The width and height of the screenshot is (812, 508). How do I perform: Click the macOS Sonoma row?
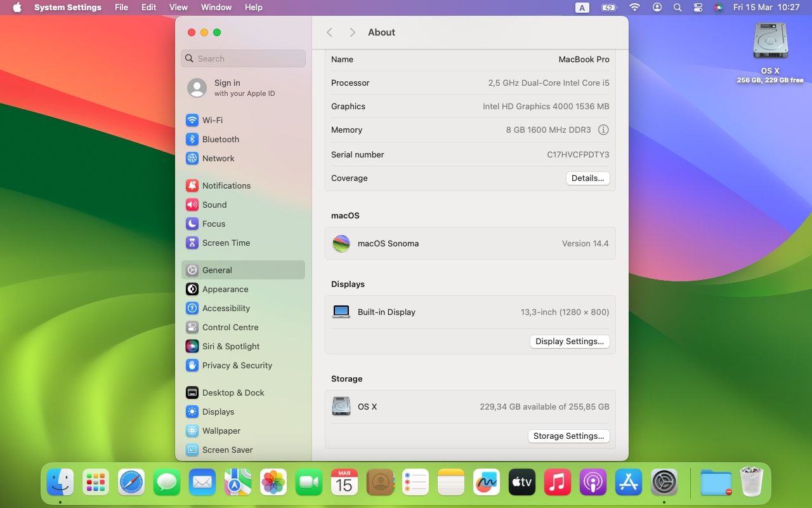470,243
